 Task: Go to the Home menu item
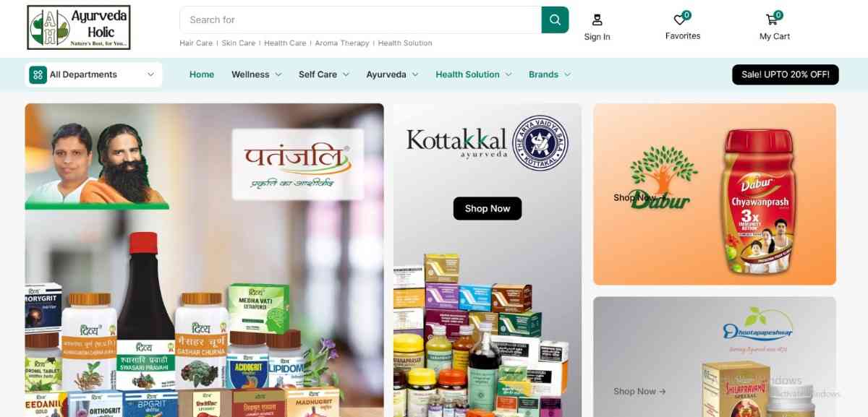pos(202,74)
